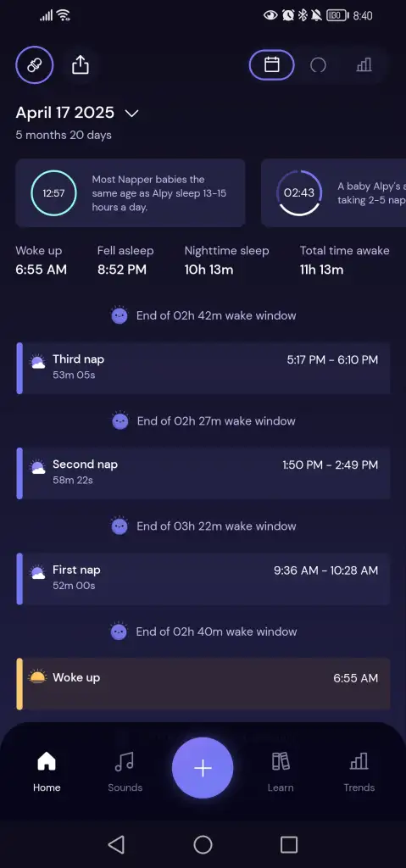Open the Learn tab books icon

coord(281,761)
